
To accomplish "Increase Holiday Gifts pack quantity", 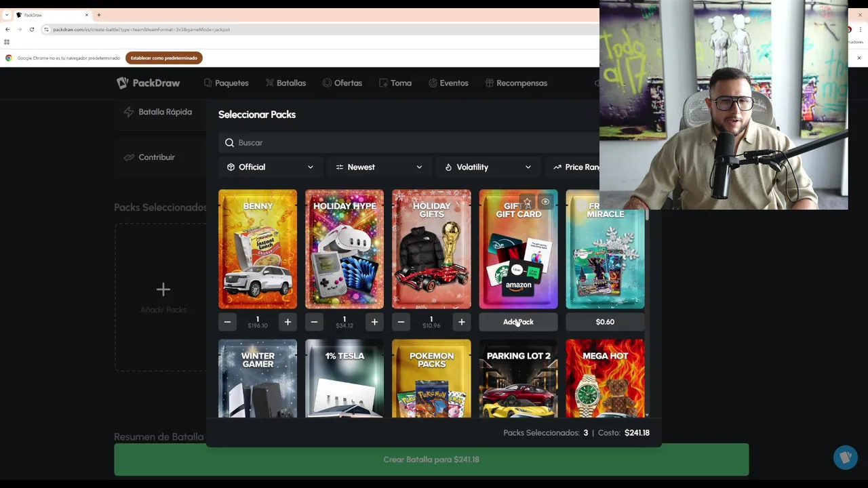I will [461, 322].
